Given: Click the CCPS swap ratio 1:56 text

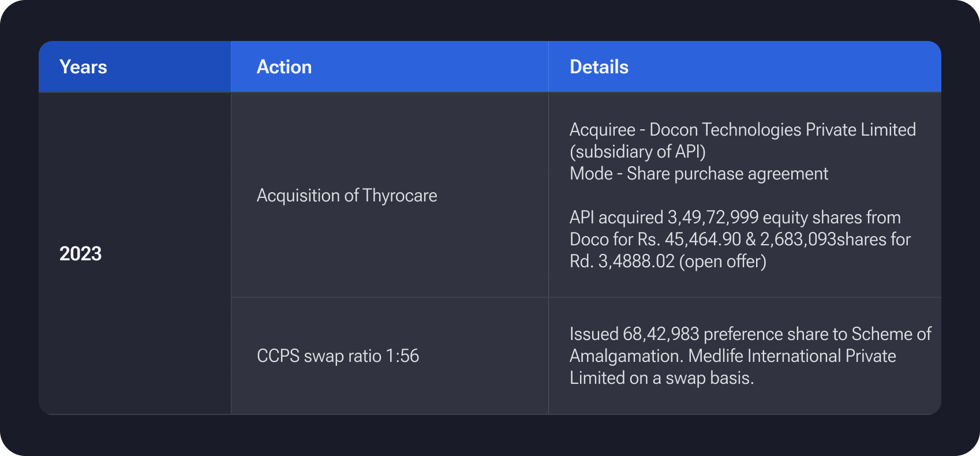Looking at the screenshot, I should (338, 356).
